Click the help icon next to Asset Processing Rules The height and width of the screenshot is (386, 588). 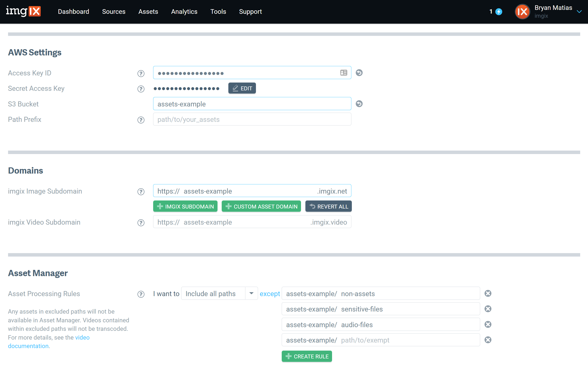point(141,294)
